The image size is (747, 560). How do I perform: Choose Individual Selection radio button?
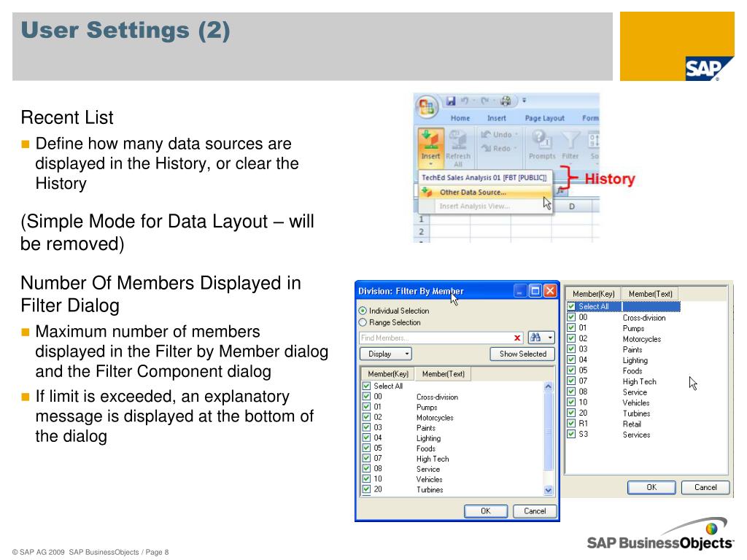coord(363,311)
